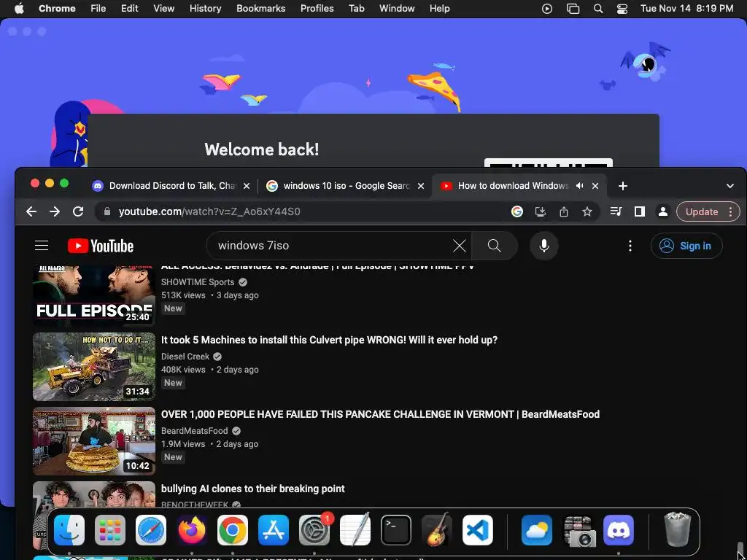Select the How to download Windows tab
This screenshot has height=560, width=747.
513,186
